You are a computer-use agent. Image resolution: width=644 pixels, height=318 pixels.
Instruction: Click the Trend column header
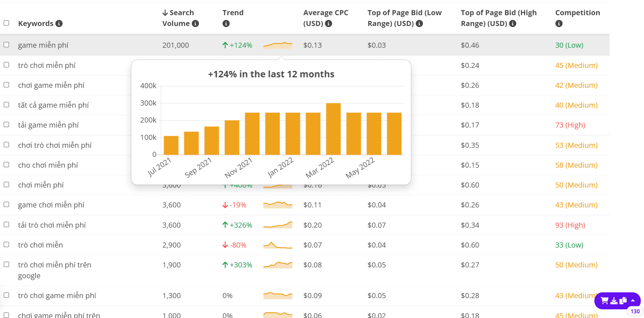[x=233, y=13]
